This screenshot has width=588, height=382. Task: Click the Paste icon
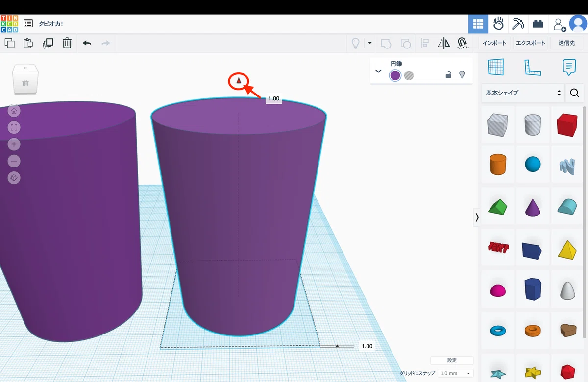(x=28, y=43)
